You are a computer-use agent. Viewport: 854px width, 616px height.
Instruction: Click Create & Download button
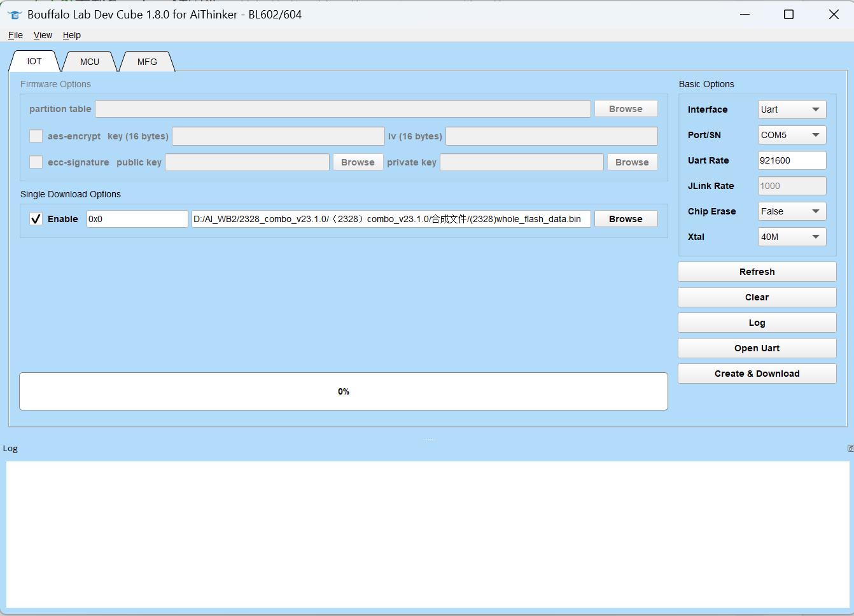pyautogui.click(x=757, y=374)
